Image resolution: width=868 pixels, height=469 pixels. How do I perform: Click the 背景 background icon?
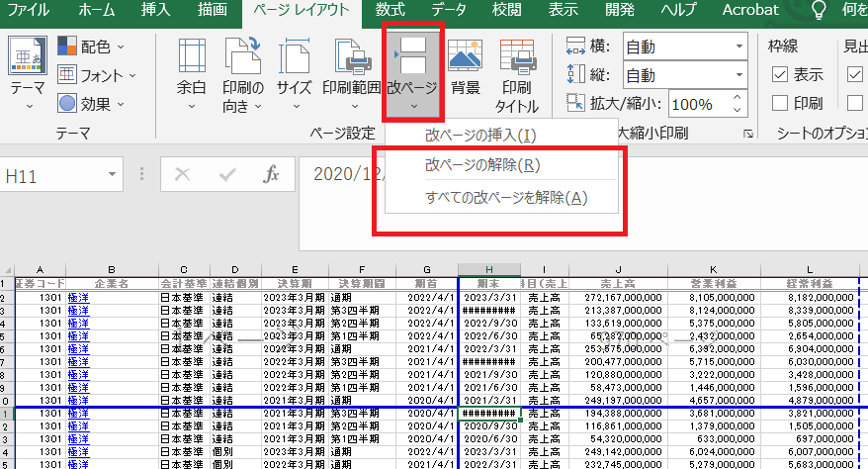coord(465,56)
